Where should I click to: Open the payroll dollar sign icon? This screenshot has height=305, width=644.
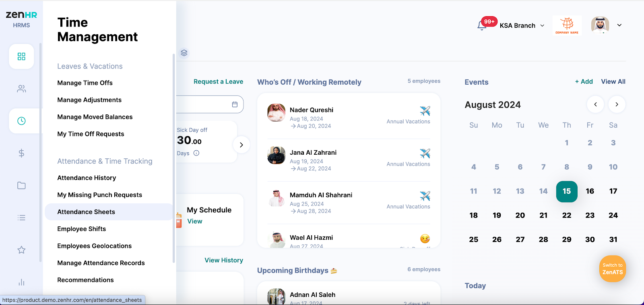tap(21, 153)
